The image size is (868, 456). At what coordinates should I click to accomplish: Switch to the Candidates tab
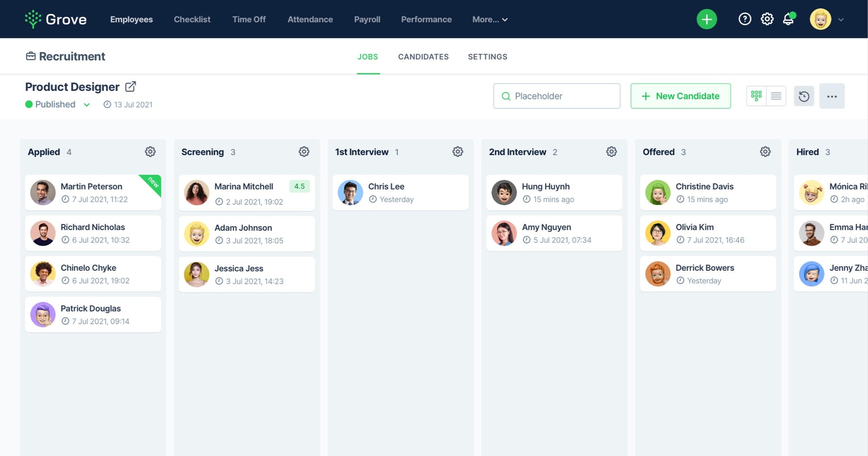click(x=423, y=57)
